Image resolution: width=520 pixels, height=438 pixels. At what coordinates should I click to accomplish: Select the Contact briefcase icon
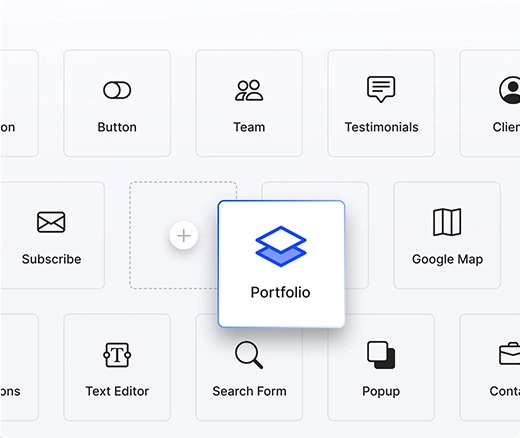(x=510, y=353)
